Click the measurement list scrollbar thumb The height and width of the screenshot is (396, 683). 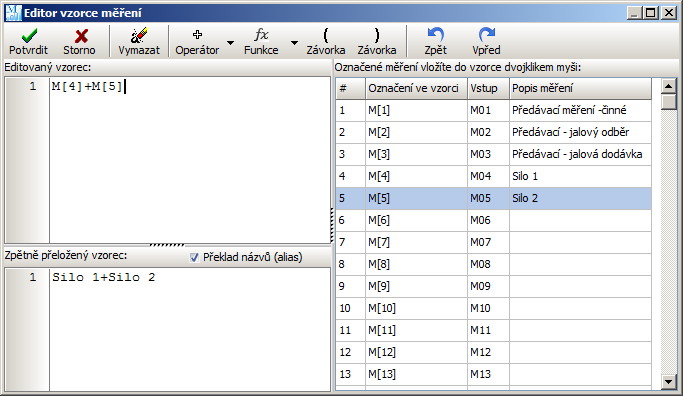[x=668, y=102]
